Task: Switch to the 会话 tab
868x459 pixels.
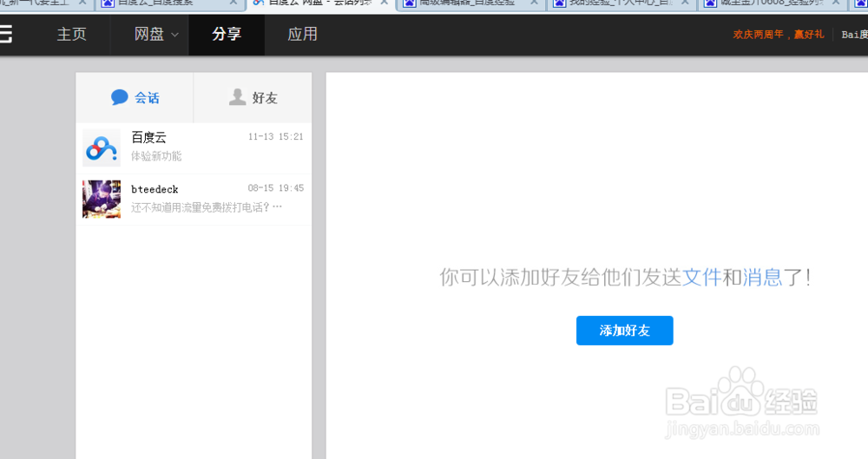Action: click(x=135, y=97)
